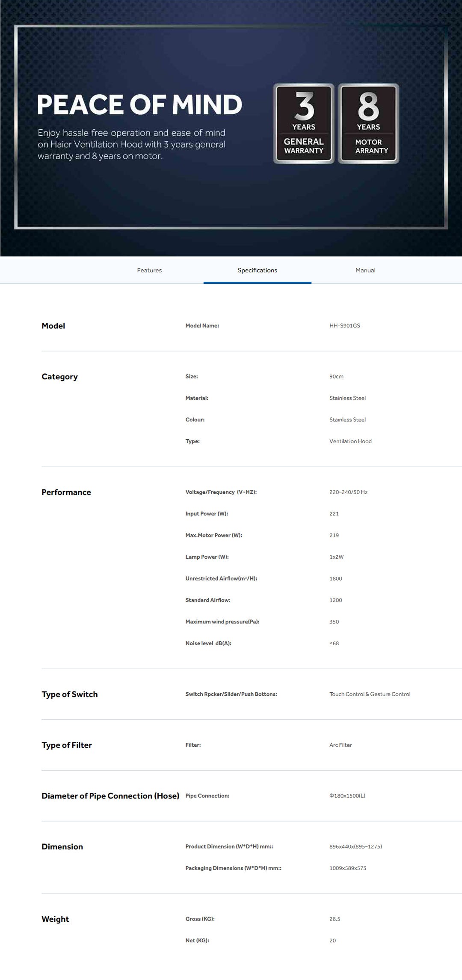Viewport: 462px width, 980px height.
Task: Click the 90cm size value
Action: 336,377
